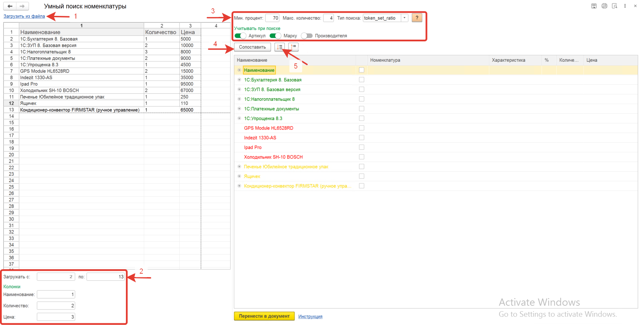Tick the checkbox for 1С:Бухгалтерия 8. Базовая
This screenshot has width=644, height=325.
[361, 80]
